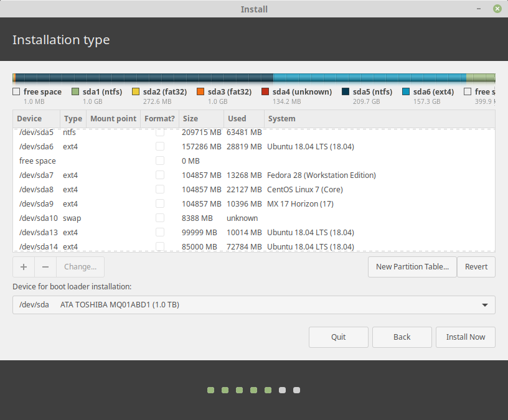This screenshot has height=420, width=508.
Task: Click the Change... button
Action: [80, 266]
